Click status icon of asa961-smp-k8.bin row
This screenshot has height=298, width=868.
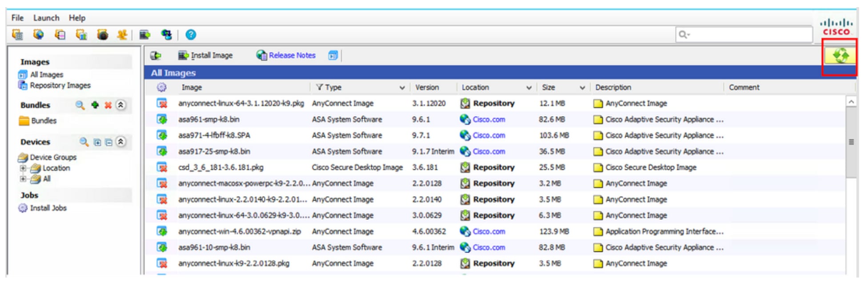[x=162, y=119]
